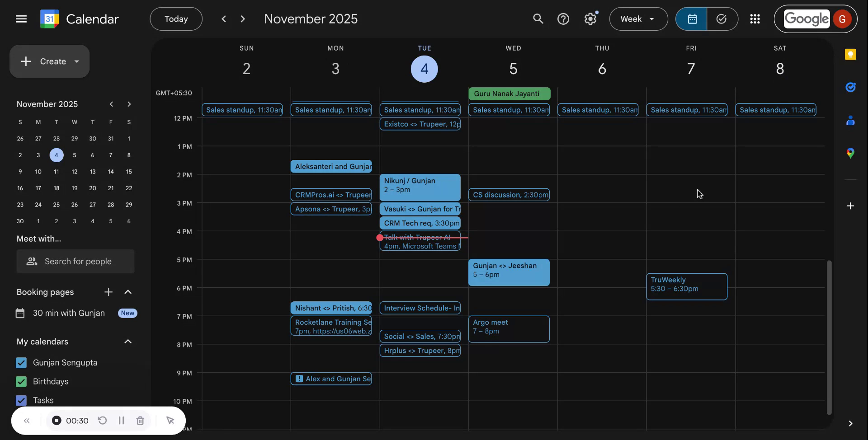Click the Today button
868x440 pixels.
[x=176, y=19]
